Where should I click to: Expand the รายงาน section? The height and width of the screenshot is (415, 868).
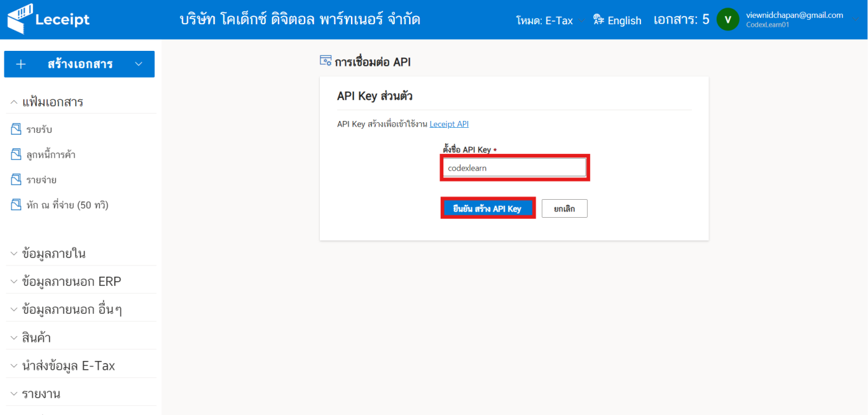coord(14,394)
